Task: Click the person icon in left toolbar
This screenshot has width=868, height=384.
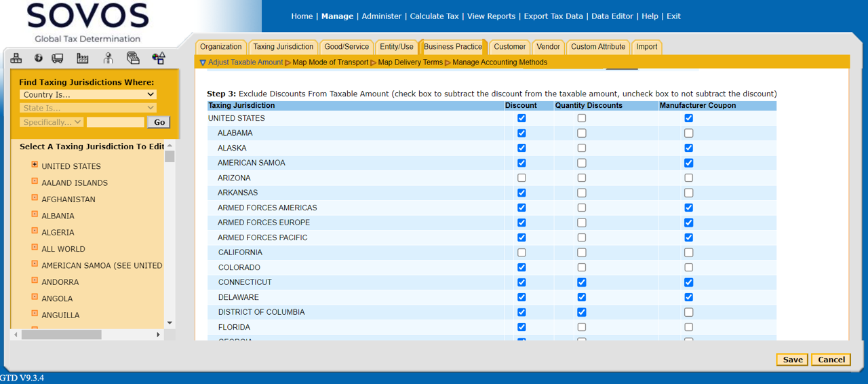Action: pos(108,58)
